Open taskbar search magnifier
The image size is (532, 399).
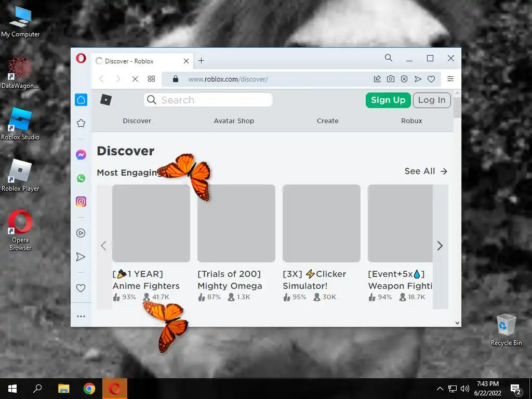[37, 389]
